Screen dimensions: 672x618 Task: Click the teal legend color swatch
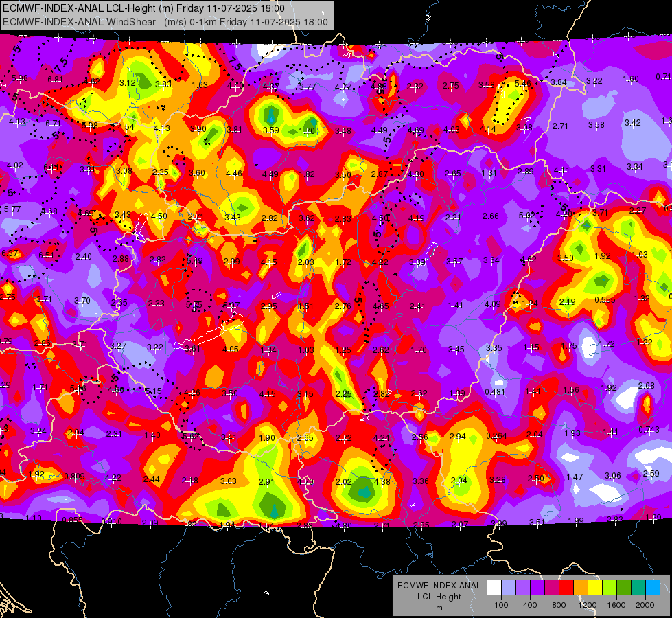coord(638,588)
